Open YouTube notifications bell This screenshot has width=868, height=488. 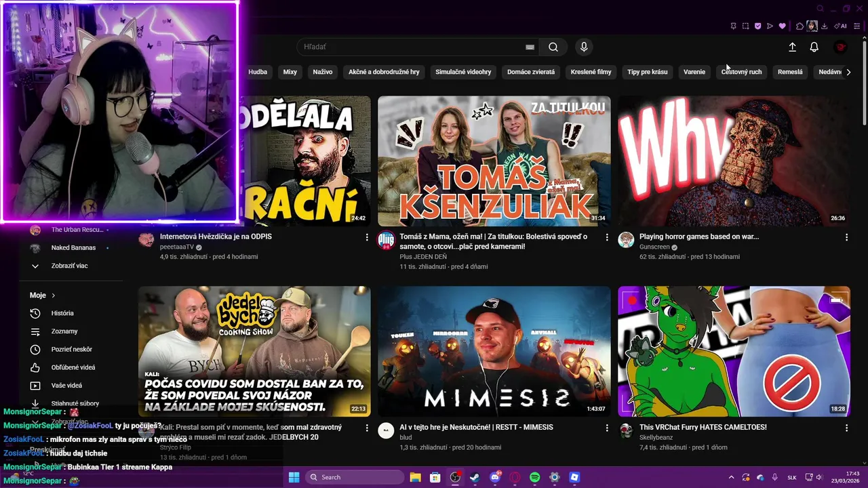[814, 47]
